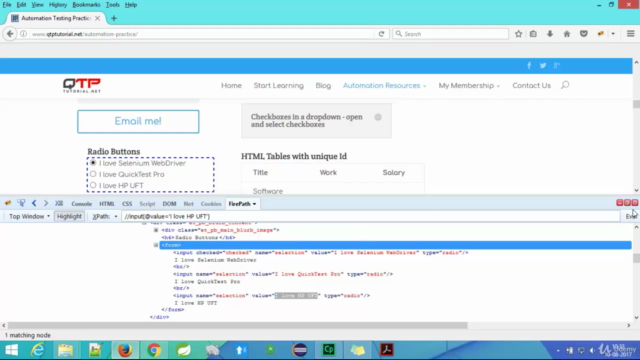Image resolution: width=640 pixels, height=360 pixels.
Task: Open the File menu
Action: pyautogui.click(x=7, y=5)
